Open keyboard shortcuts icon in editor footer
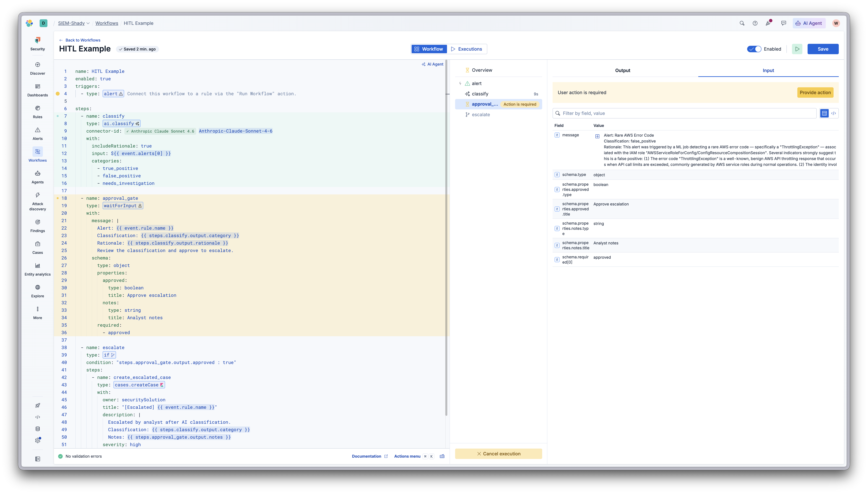The image size is (868, 494). (x=442, y=456)
